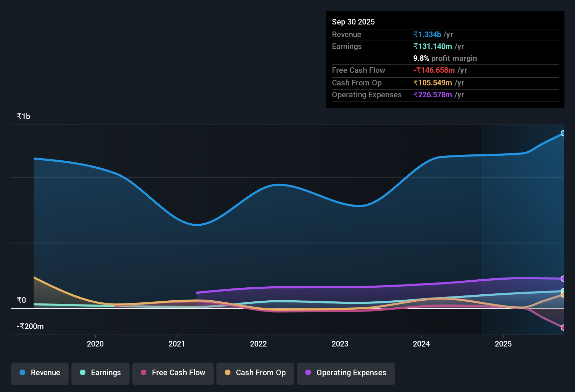This screenshot has width=575, height=392.
Task: Click the -₹200m axis label
Action: pyautogui.click(x=30, y=326)
